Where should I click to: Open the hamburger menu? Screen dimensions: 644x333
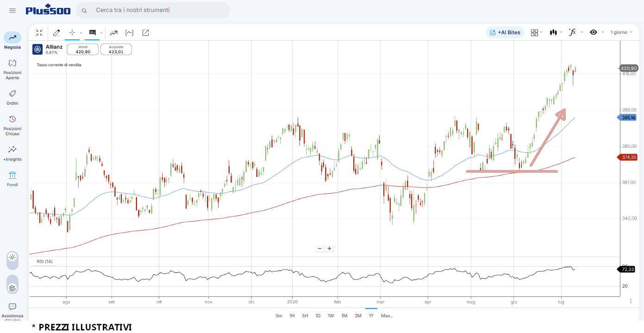(13, 11)
